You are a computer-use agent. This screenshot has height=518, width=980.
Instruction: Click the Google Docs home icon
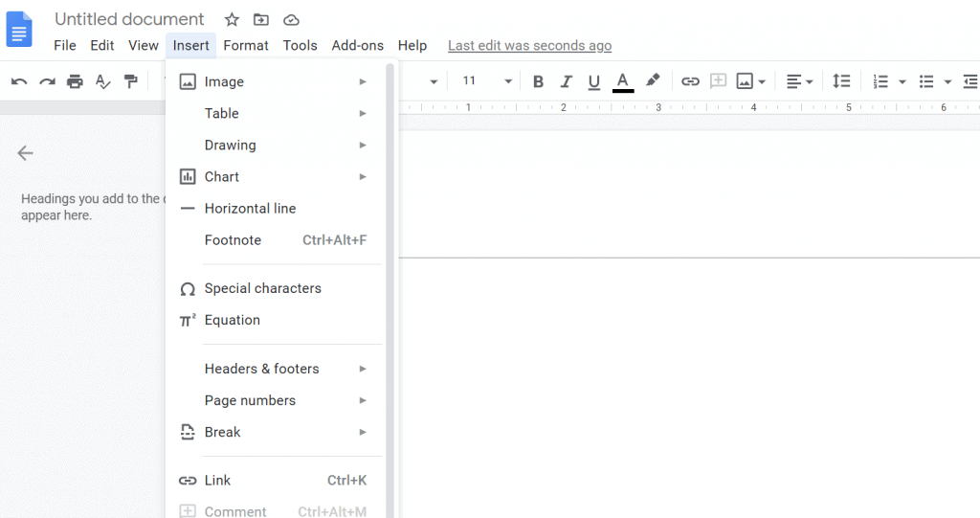click(x=19, y=29)
